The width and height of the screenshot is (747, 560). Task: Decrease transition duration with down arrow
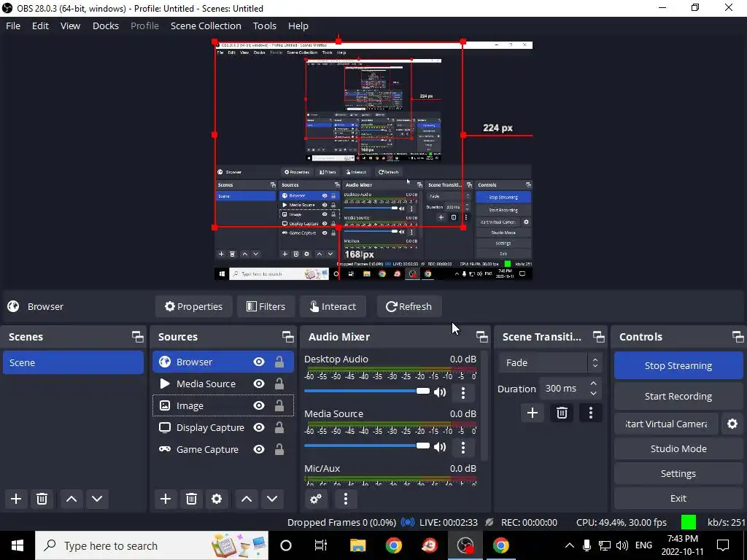(593, 394)
